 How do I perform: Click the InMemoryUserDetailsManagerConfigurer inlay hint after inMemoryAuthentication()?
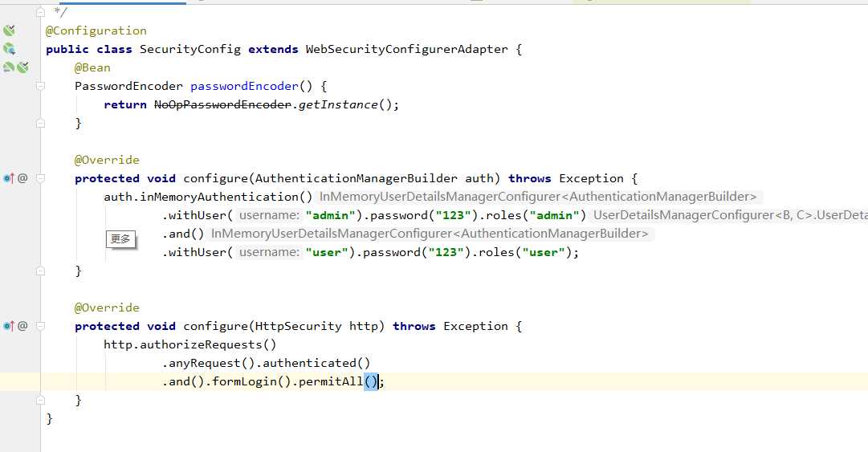click(x=538, y=197)
